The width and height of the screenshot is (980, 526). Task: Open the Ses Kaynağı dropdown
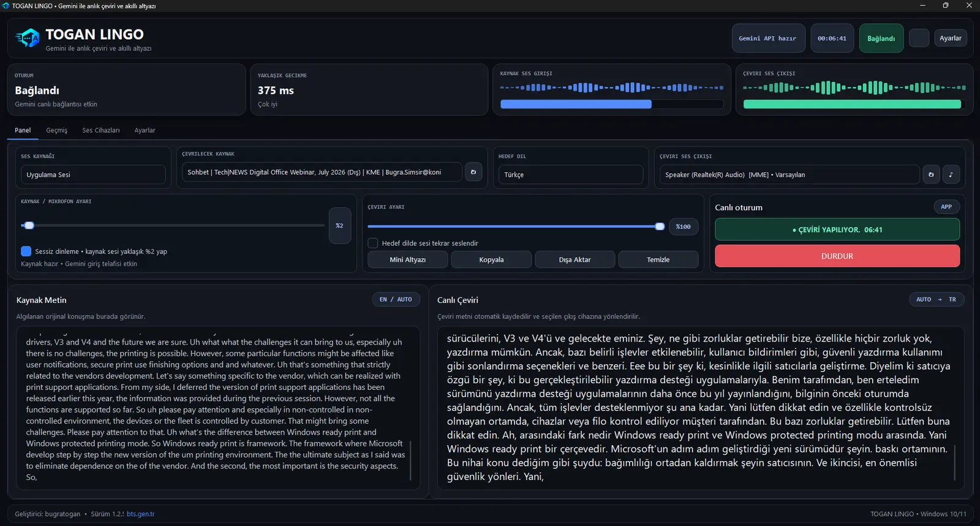(92, 175)
